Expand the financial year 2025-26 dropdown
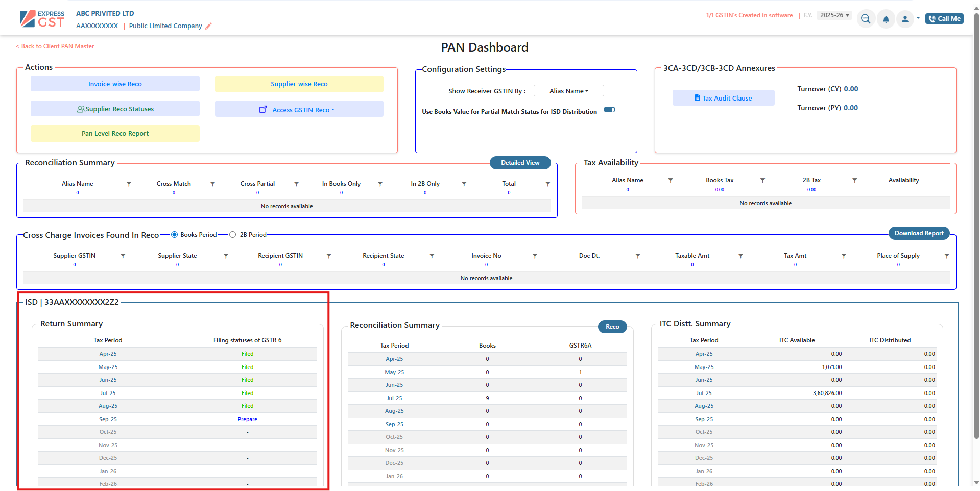Viewport: 980px width, 491px height. [834, 15]
